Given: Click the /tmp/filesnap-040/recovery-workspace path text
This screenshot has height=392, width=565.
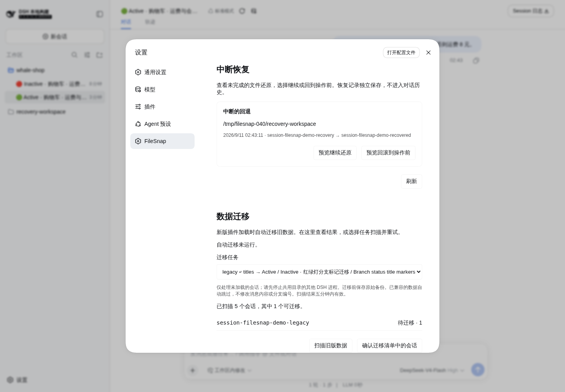Looking at the screenshot, I should point(270,124).
